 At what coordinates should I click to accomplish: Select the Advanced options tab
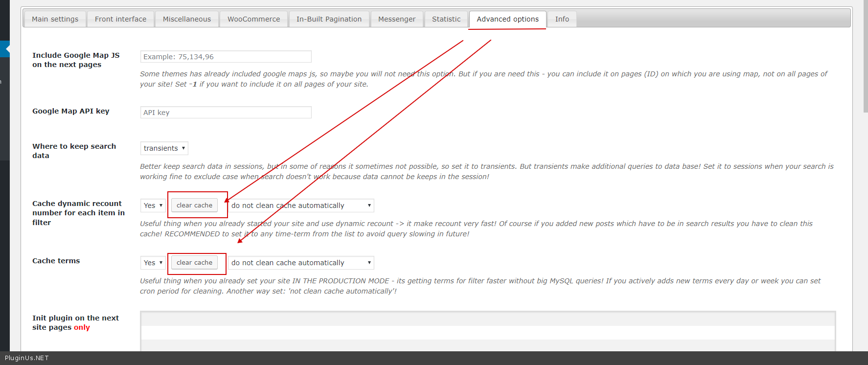point(508,19)
